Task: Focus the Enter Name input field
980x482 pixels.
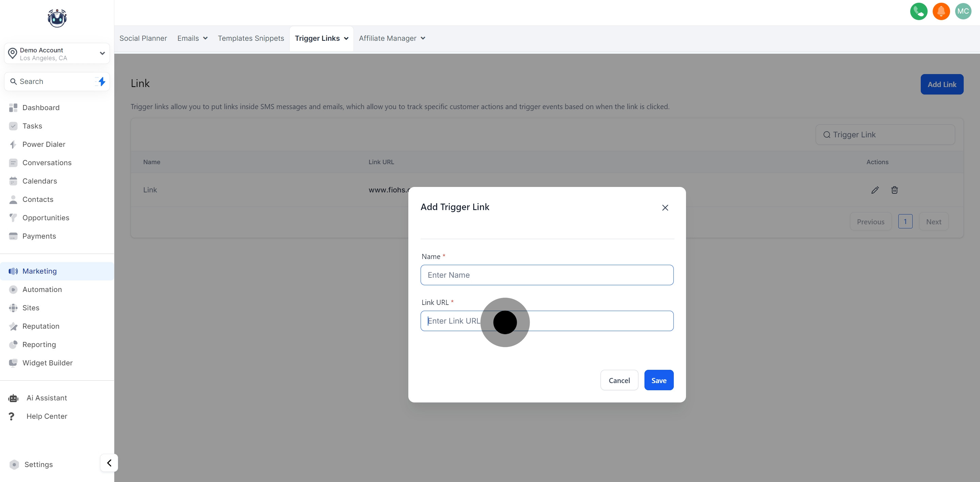Action: (x=547, y=275)
